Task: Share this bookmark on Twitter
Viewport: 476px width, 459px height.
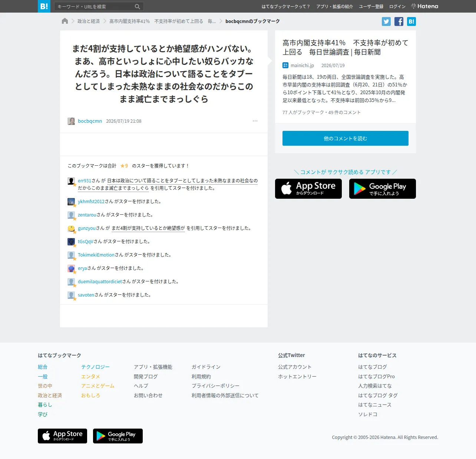Action: pos(386,22)
